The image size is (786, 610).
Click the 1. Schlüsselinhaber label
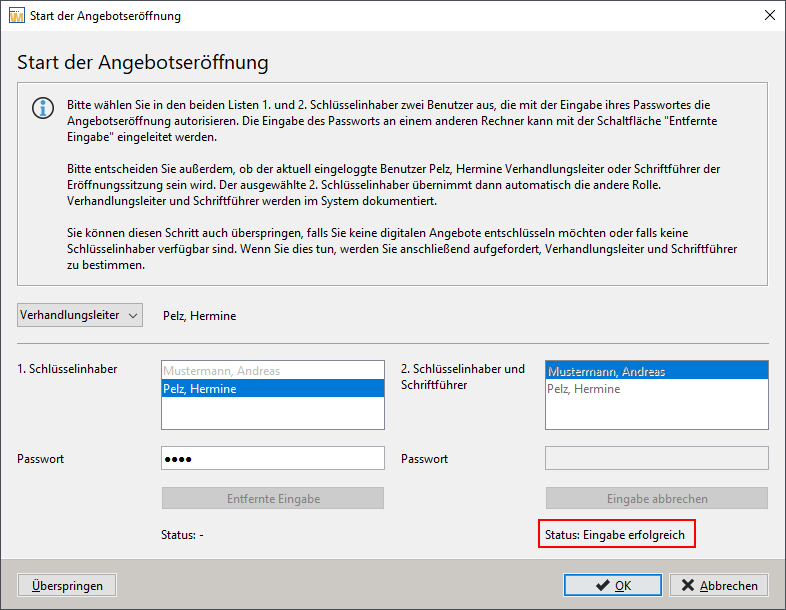tap(67, 369)
